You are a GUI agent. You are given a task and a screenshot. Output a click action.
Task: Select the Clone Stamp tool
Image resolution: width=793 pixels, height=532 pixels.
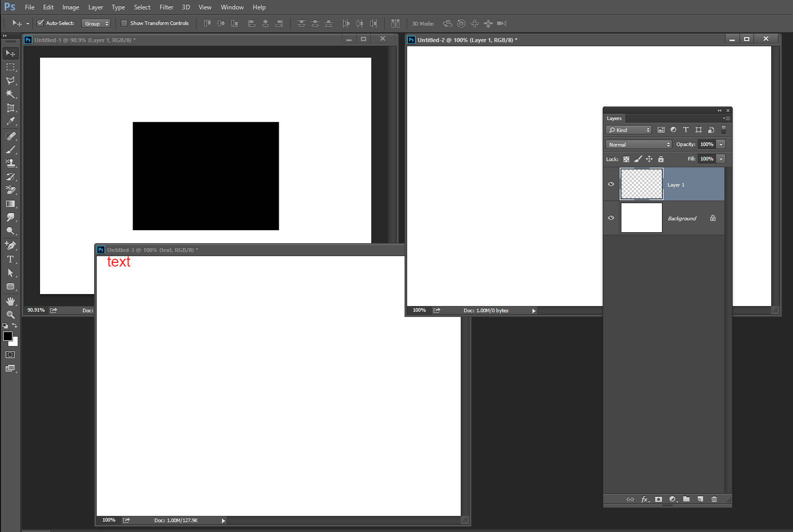click(x=10, y=162)
